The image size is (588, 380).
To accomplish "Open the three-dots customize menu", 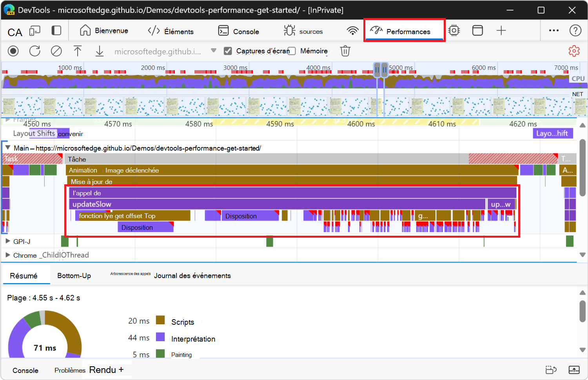I will point(554,31).
